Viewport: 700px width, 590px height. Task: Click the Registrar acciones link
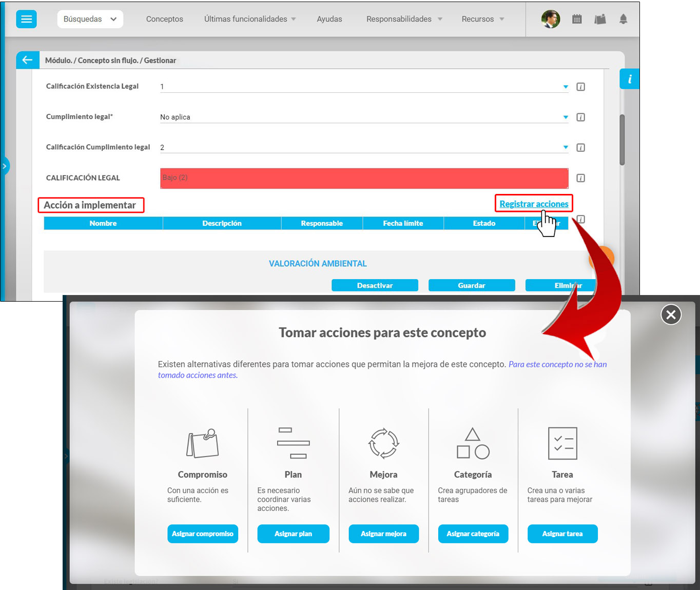pos(534,204)
